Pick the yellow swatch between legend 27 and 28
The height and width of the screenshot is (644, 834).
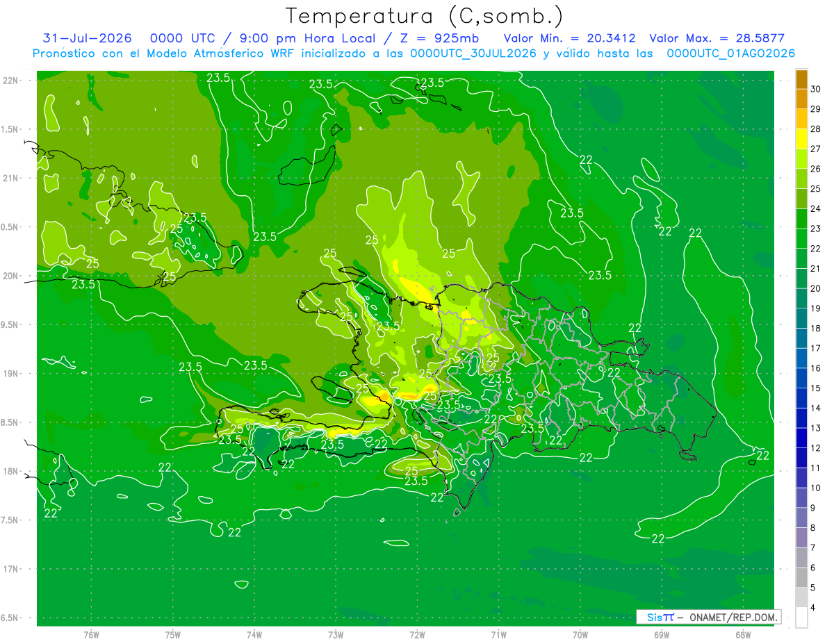pyautogui.click(x=801, y=139)
